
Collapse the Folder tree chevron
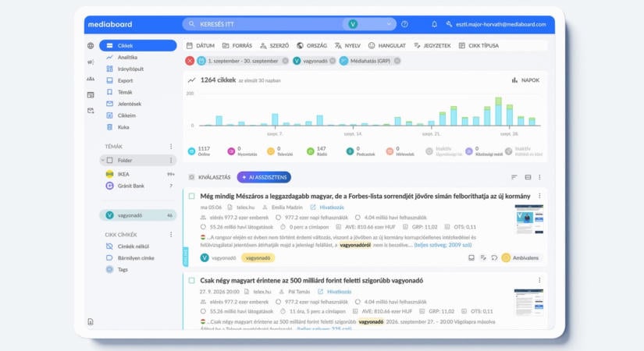pyautogui.click(x=103, y=160)
